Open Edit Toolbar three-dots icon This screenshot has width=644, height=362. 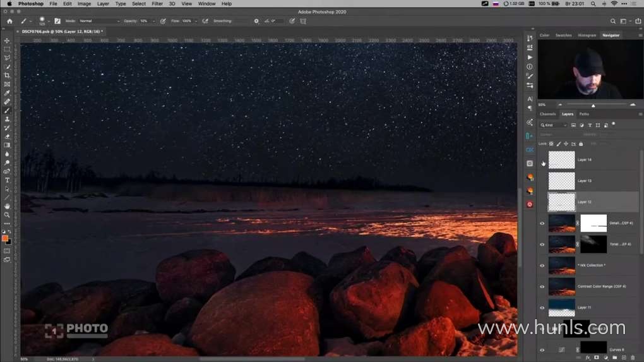[7, 224]
